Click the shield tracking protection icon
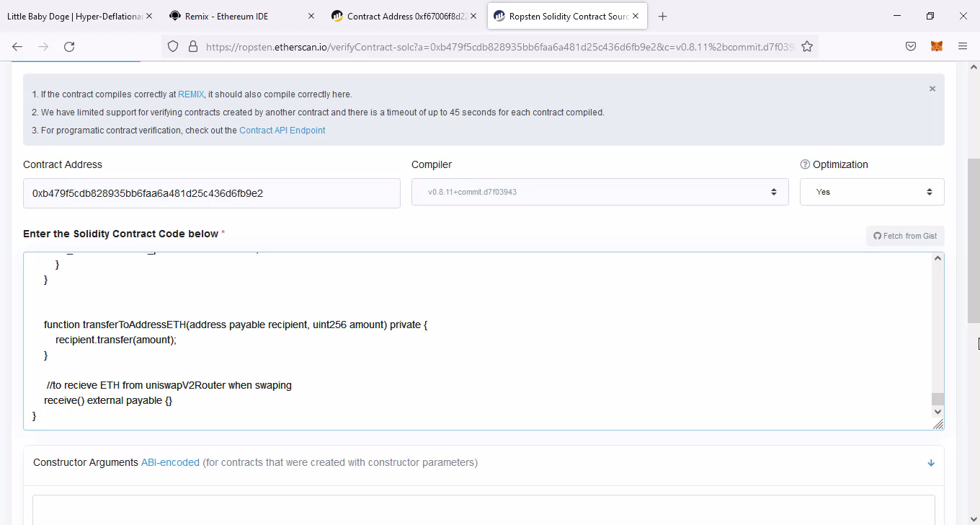 point(173,47)
